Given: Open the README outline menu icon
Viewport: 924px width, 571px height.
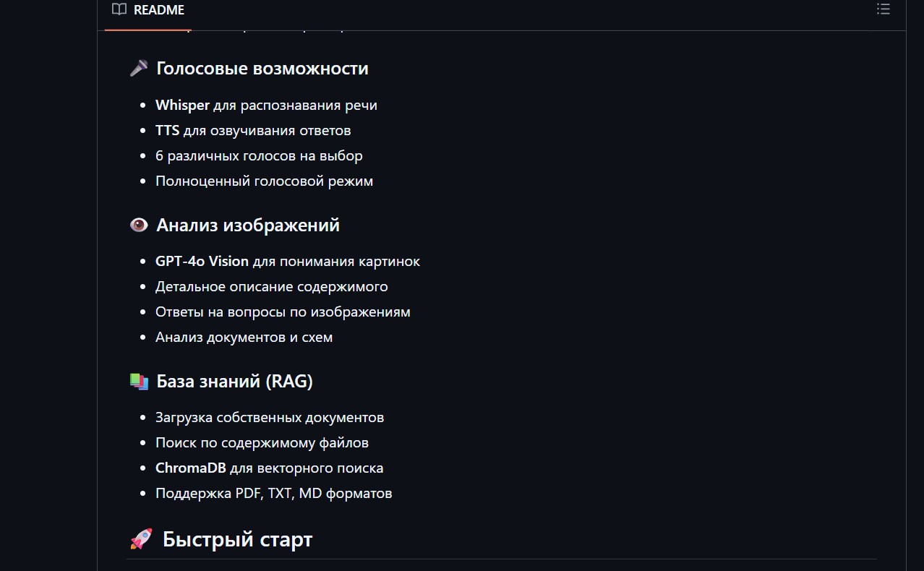Looking at the screenshot, I should (883, 10).
